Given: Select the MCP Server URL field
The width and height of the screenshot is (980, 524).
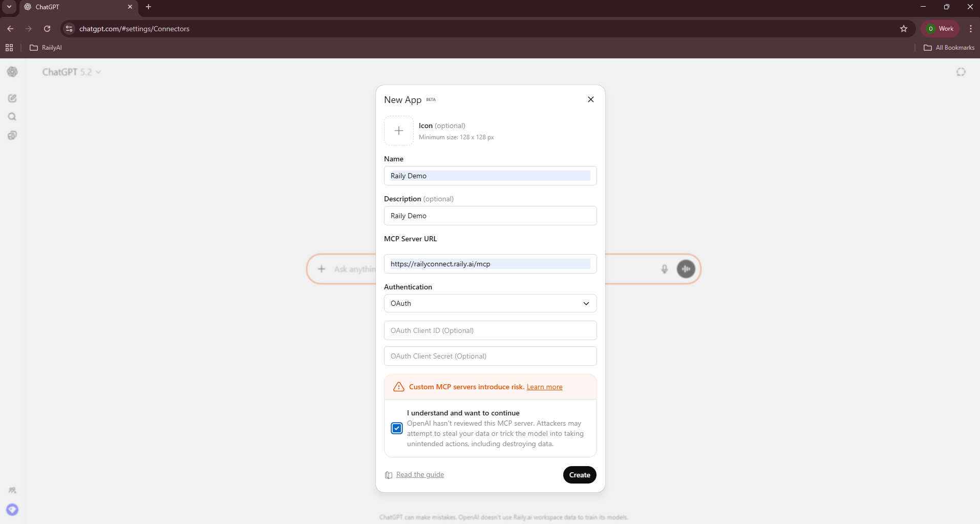Looking at the screenshot, I should click(x=490, y=264).
